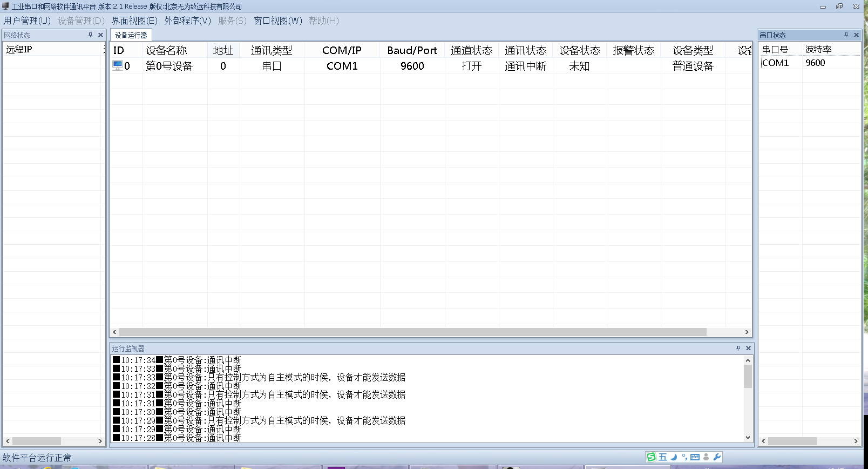Click the 设备状态 column header
Image resolution: width=868 pixels, height=469 pixels.
tap(580, 50)
